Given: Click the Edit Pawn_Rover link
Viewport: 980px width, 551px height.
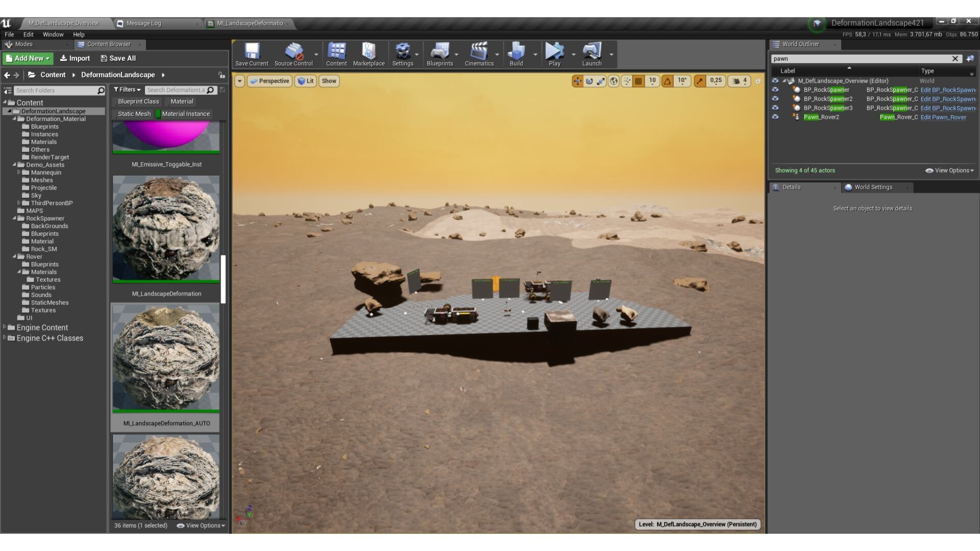Looking at the screenshot, I should pyautogui.click(x=943, y=117).
